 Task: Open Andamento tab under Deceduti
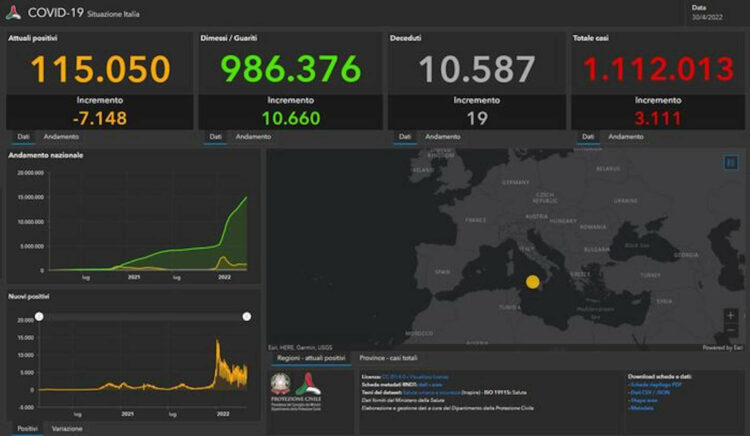(443, 136)
